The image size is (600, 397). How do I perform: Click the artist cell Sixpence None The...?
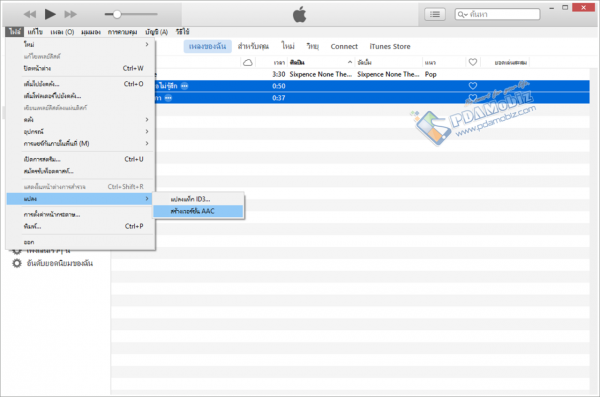[x=321, y=74]
